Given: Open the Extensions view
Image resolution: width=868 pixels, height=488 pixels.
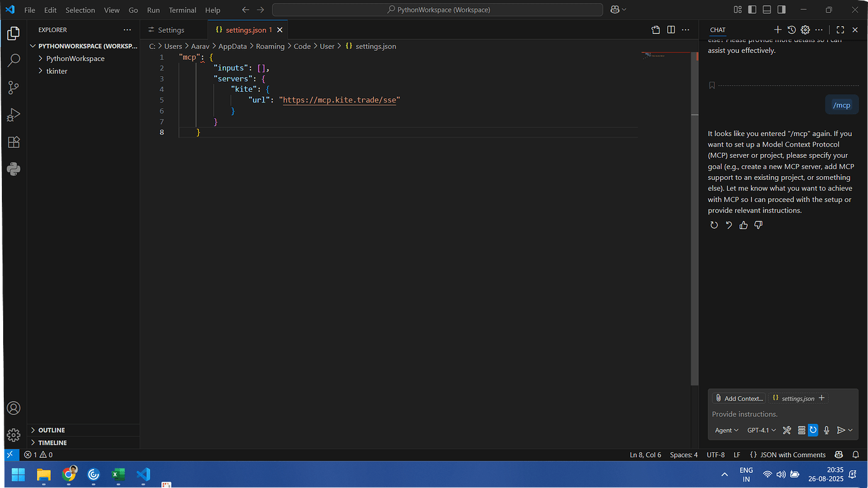Looking at the screenshot, I should coord(13,142).
